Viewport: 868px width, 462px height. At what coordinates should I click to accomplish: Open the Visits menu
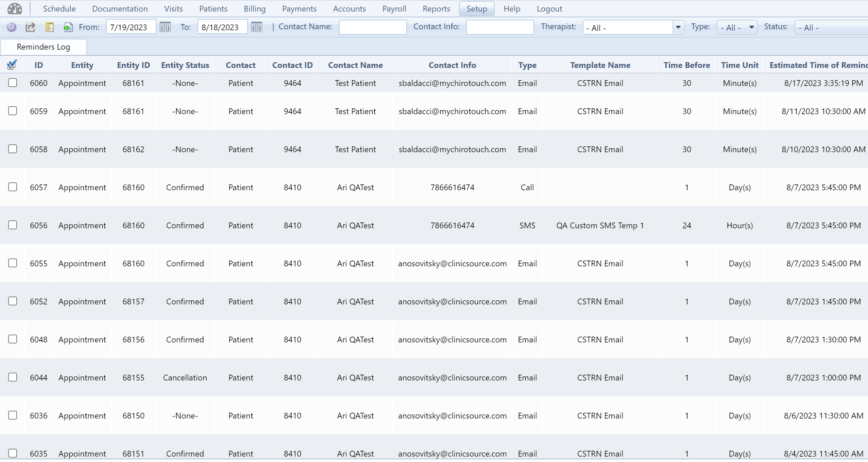pyautogui.click(x=173, y=9)
